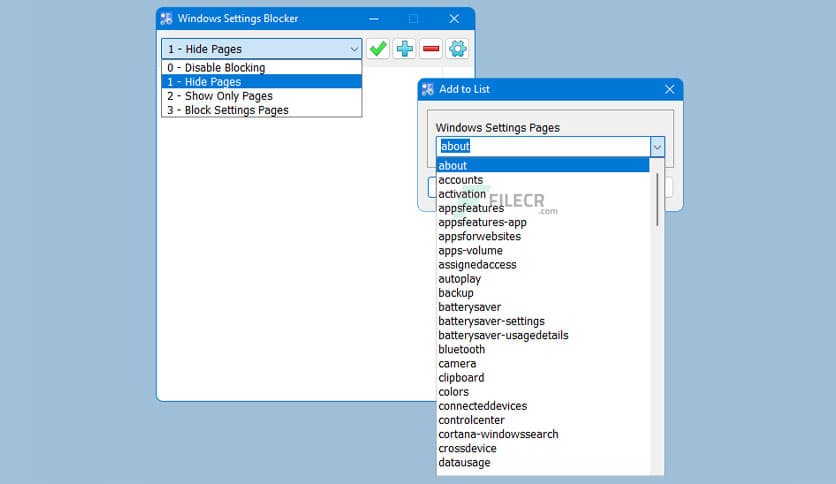Pick 'appsfeatures' from the list

coord(543,208)
